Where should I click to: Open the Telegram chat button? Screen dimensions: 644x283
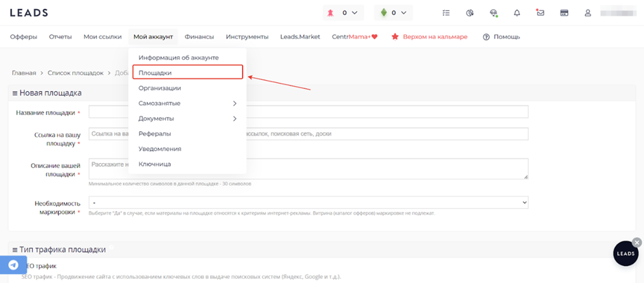coord(13,265)
